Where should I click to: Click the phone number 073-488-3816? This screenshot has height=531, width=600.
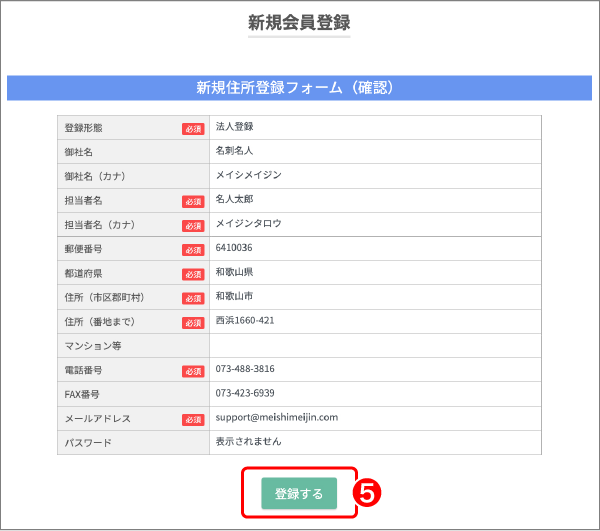pyautogui.click(x=245, y=369)
